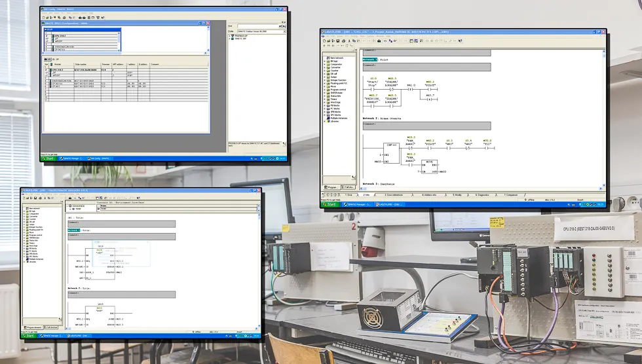Click the Start button in HW Config window
This screenshot has width=642, height=364.
coord(48,158)
